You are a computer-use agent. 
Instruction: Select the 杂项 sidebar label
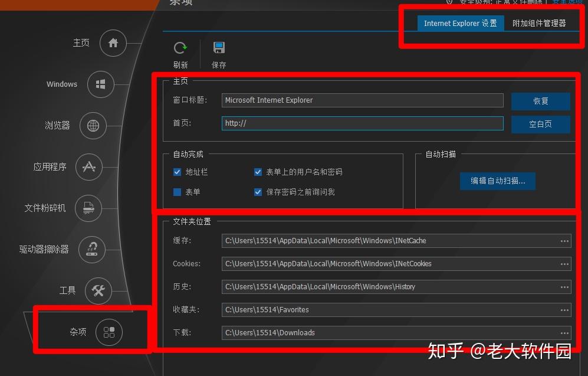78,332
